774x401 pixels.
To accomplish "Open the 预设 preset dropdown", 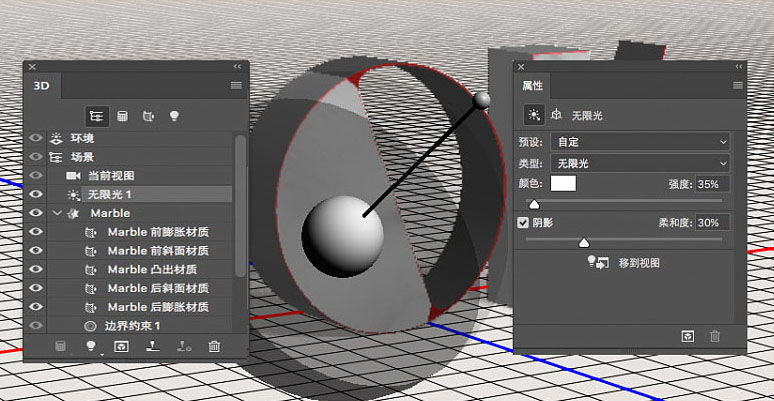I will pyautogui.click(x=640, y=142).
